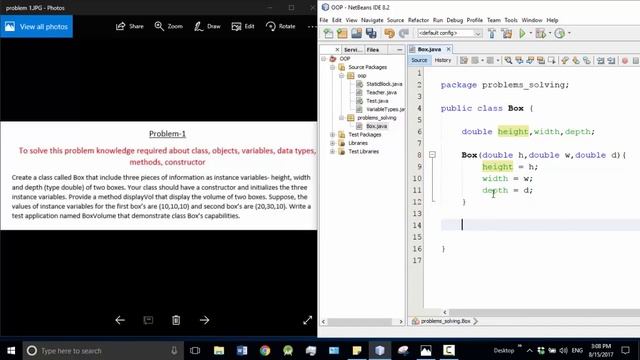Close the Box.java tab

tap(449, 49)
